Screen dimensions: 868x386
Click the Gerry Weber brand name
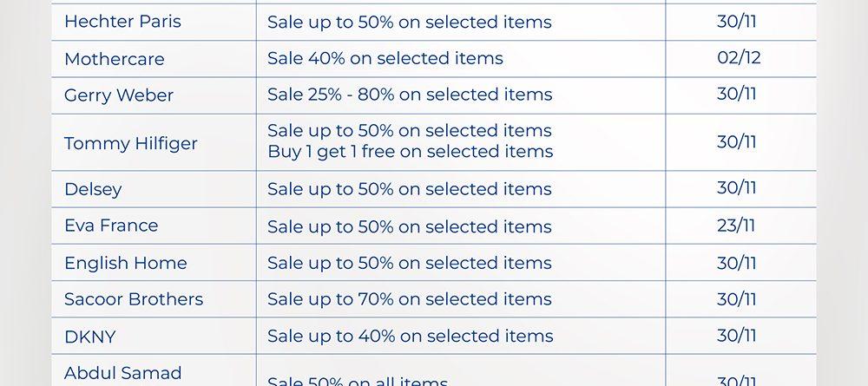(x=119, y=95)
